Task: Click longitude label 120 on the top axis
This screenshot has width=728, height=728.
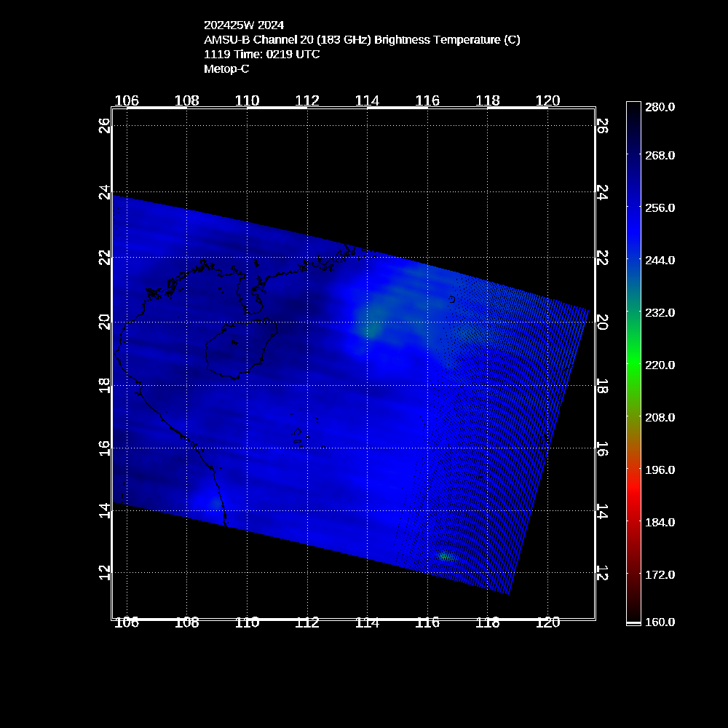Action: point(548,100)
